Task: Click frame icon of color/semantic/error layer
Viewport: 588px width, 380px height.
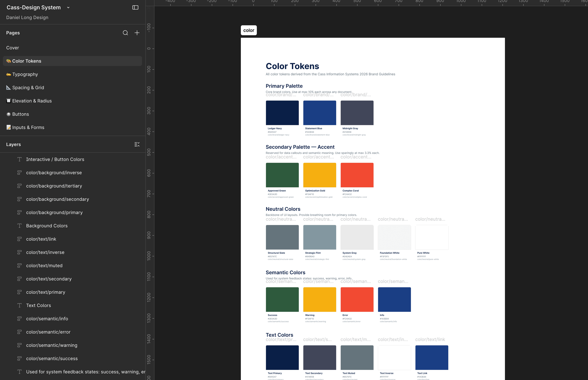Action: pyautogui.click(x=20, y=332)
